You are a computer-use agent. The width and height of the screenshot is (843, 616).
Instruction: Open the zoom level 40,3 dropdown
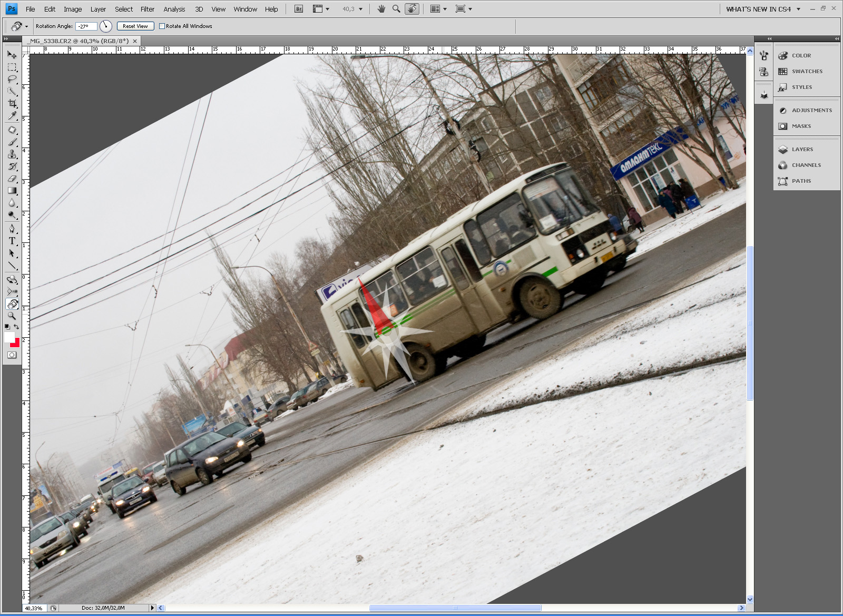[x=361, y=9]
